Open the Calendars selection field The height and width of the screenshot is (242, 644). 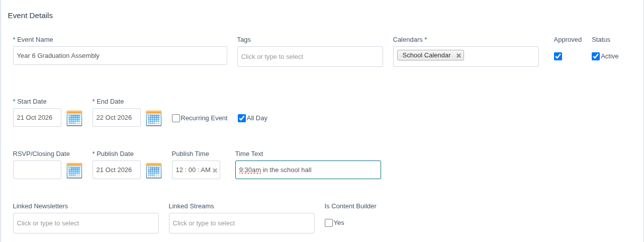466,57
